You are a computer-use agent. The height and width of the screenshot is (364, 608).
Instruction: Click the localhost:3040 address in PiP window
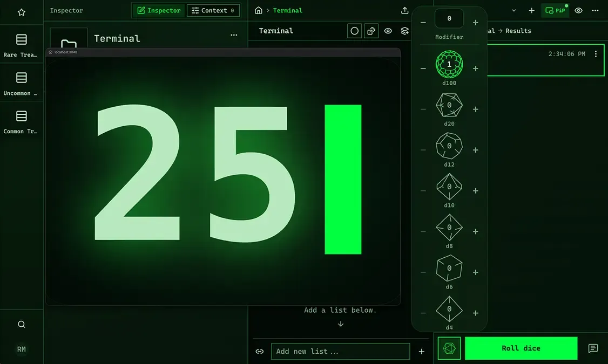click(x=65, y=52)
